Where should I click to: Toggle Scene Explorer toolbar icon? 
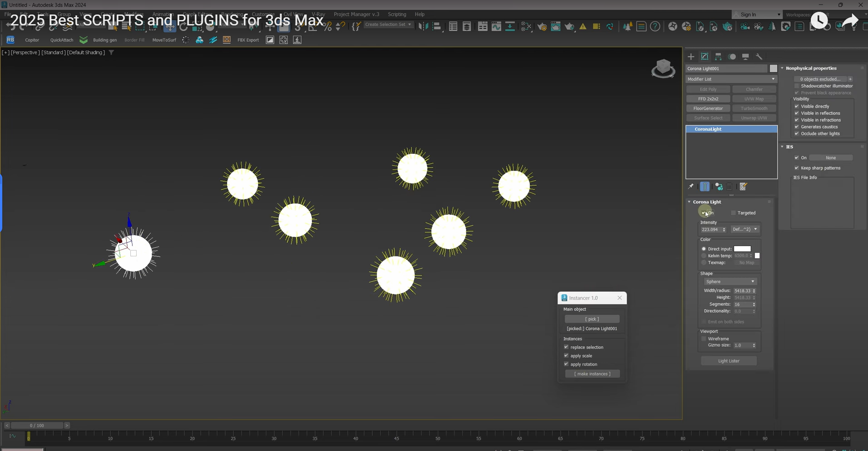coord(453,27)
